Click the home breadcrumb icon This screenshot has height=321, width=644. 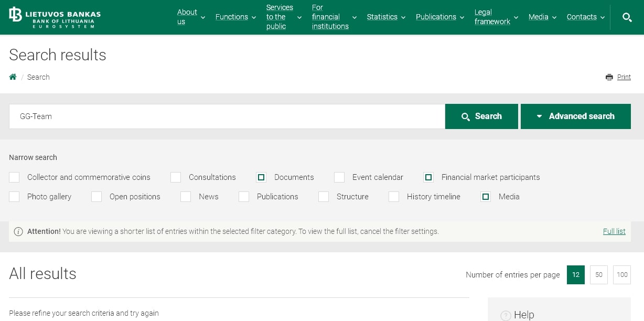click(13, 77)
